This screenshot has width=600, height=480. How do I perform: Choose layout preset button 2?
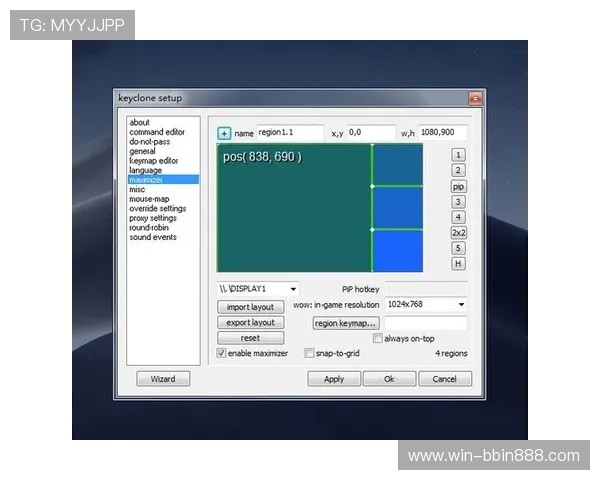tap(458, 171)
